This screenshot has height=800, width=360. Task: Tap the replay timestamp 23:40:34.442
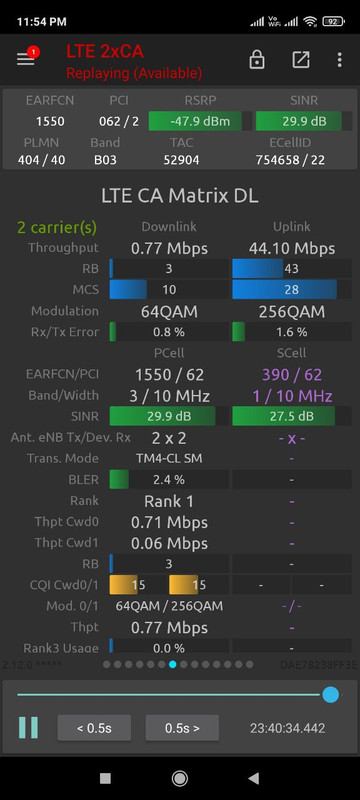click(287, 728)
